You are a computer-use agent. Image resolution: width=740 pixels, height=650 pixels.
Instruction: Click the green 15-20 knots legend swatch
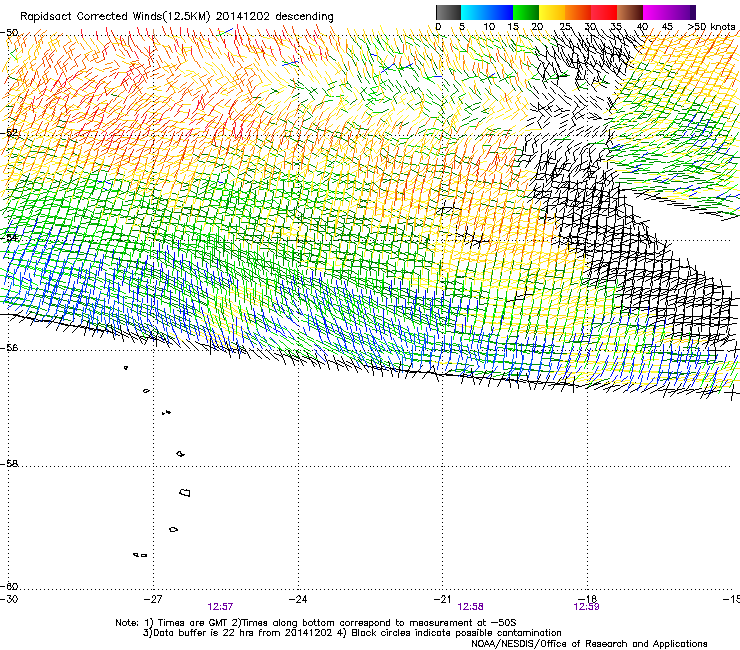(x=526, y=12)
